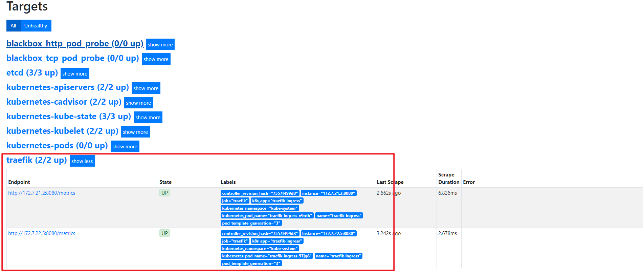The image size is (644, 274).
Task: Open blackbox_http_pod_probe job link
Action: (75, 44)
